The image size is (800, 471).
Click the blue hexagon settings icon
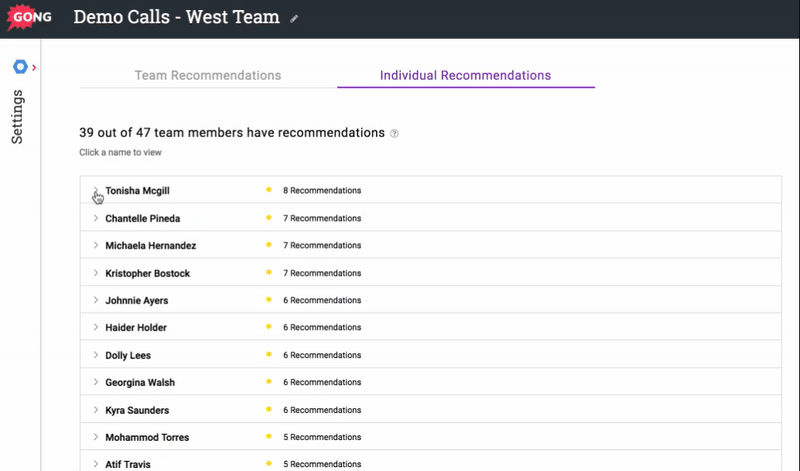click(20, 67)
